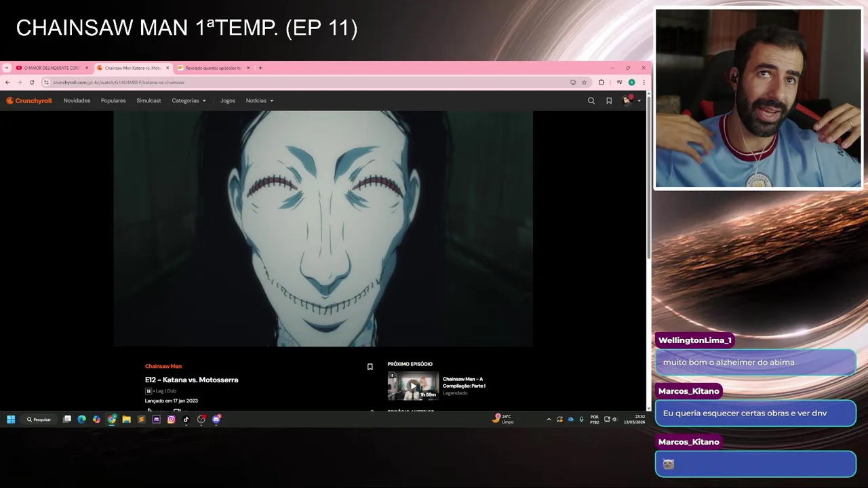Close the Revelado quantos episódios tab
Viewport: 868px width, 488px height.
(x=248, y=68)
